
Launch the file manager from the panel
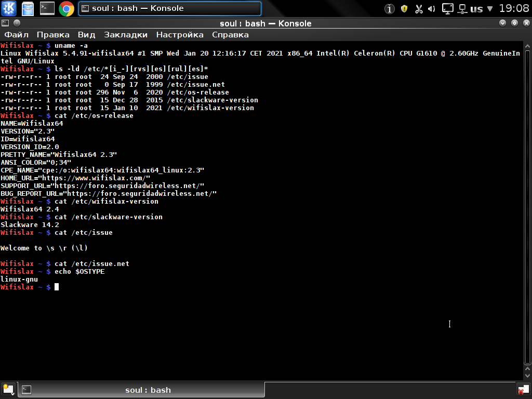pyautogui.click(x=28, y=8)
